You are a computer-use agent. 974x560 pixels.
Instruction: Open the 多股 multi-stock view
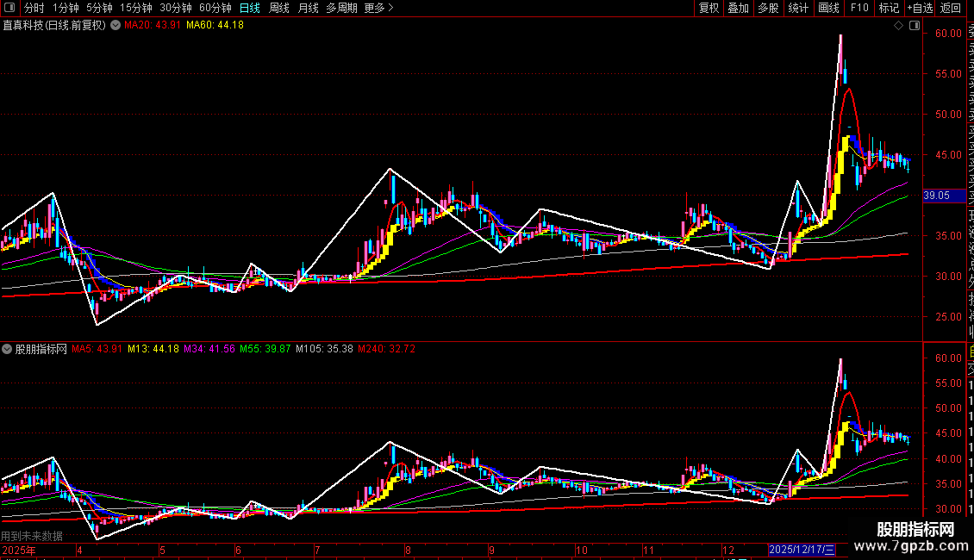(x=768, y=8)
